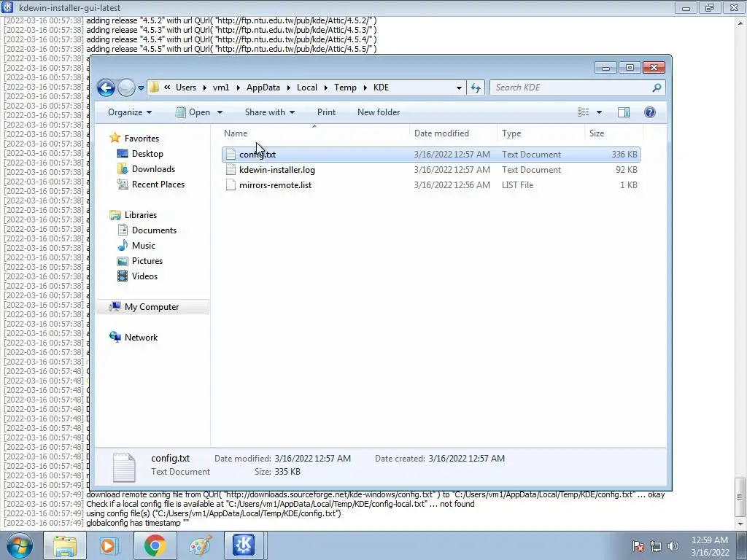Open Recent Places in the navigation pane

coord(158,184)
